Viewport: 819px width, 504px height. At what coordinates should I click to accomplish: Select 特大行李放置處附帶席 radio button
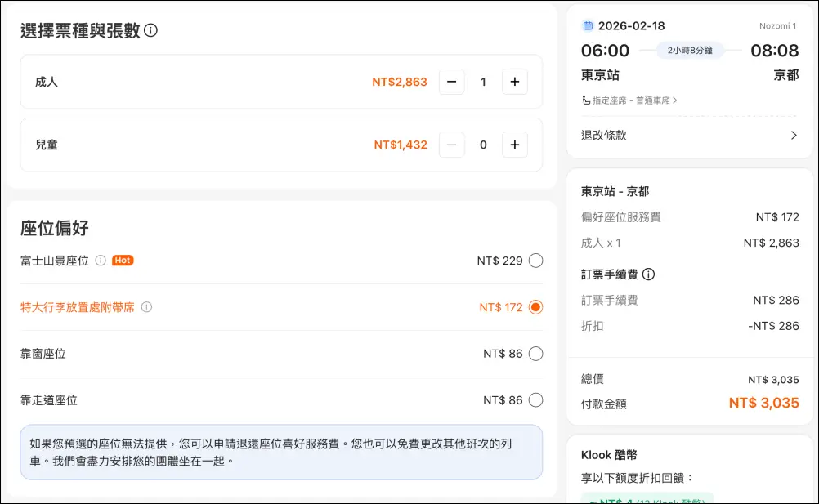(x=535, y=307)
